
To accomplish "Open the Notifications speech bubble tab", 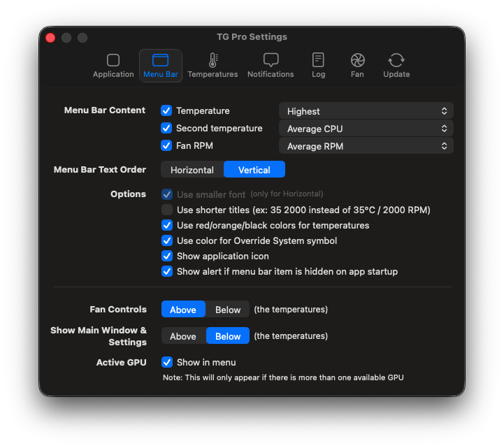I will click(x=271, y=66).
